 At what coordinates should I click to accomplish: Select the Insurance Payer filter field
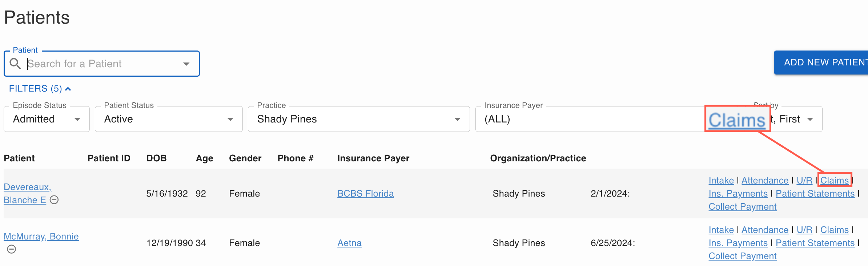tap(589, 119)
